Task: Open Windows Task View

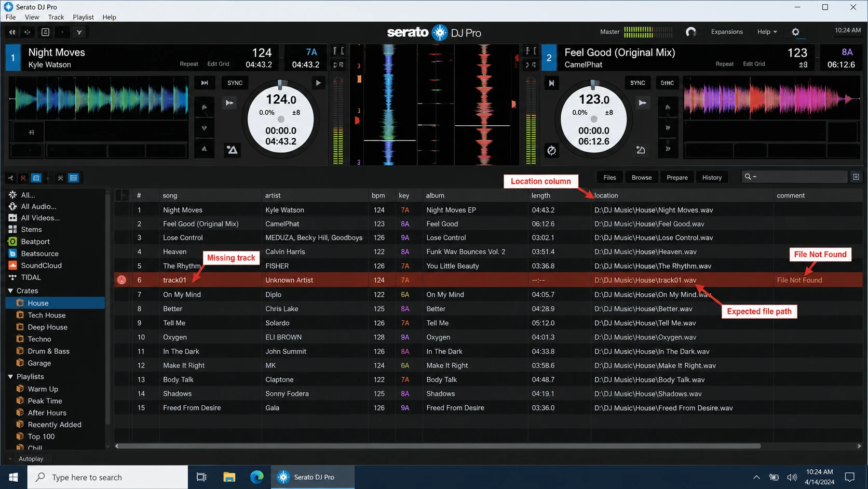Action: (201, 477)
